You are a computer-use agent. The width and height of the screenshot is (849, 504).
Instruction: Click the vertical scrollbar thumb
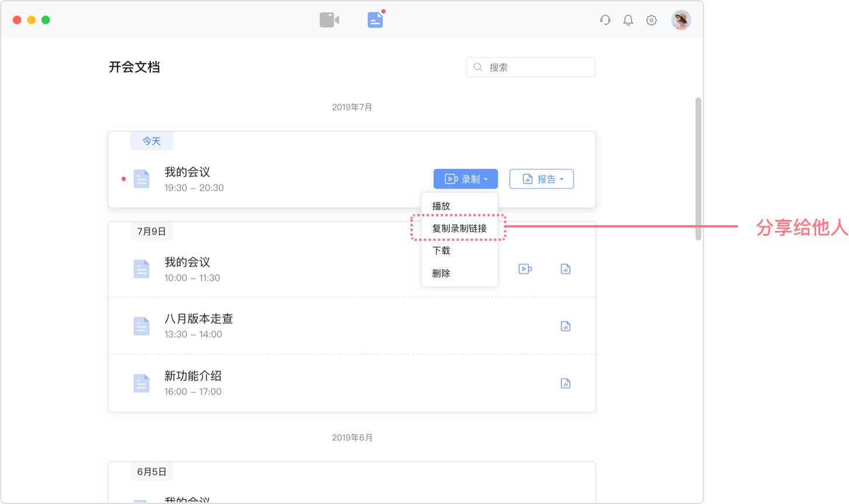pyautogui.click(x=698, y=168)
